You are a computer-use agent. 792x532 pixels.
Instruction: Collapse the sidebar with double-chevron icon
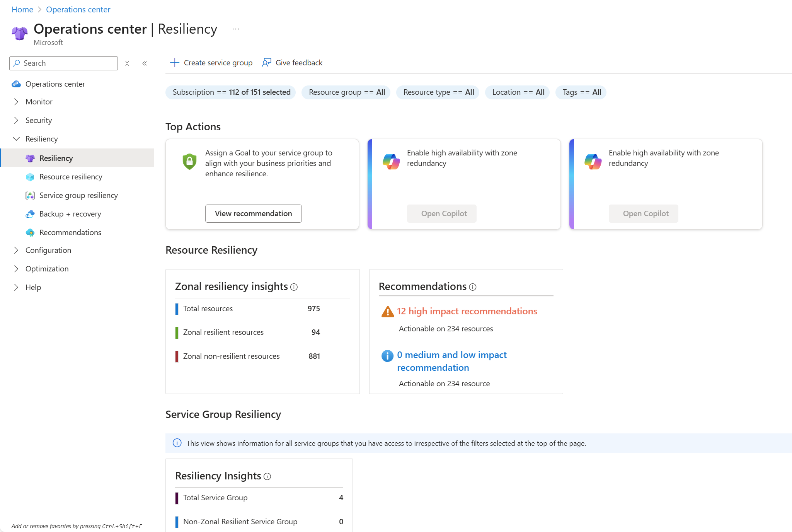pos(145,63)
